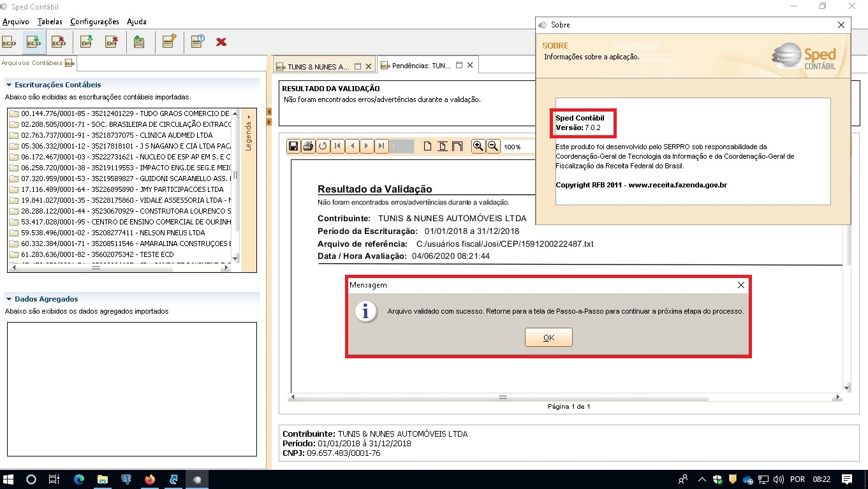The image size is (868, 489).
Task: Open Windows Start menu
Action: click(x=9, y=479)
